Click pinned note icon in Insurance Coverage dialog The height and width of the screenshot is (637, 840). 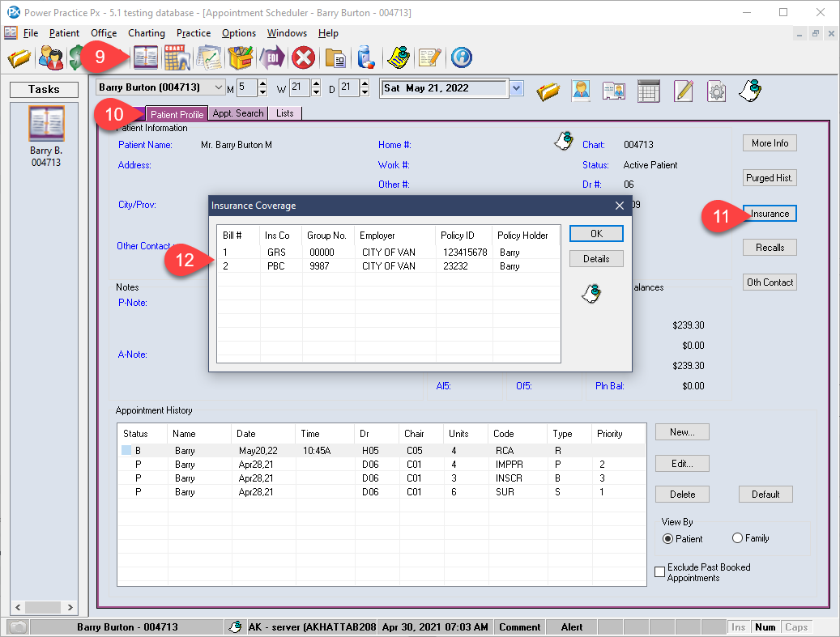tap(592, 293)
